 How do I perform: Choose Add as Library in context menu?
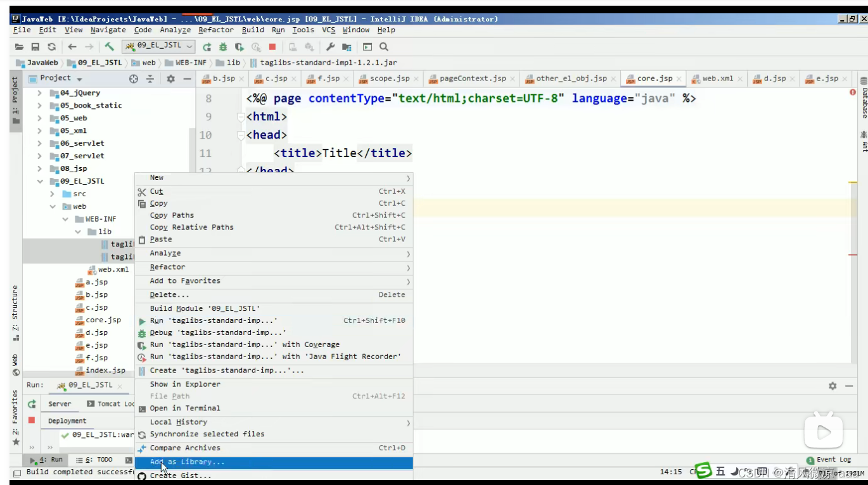(274, 463)
